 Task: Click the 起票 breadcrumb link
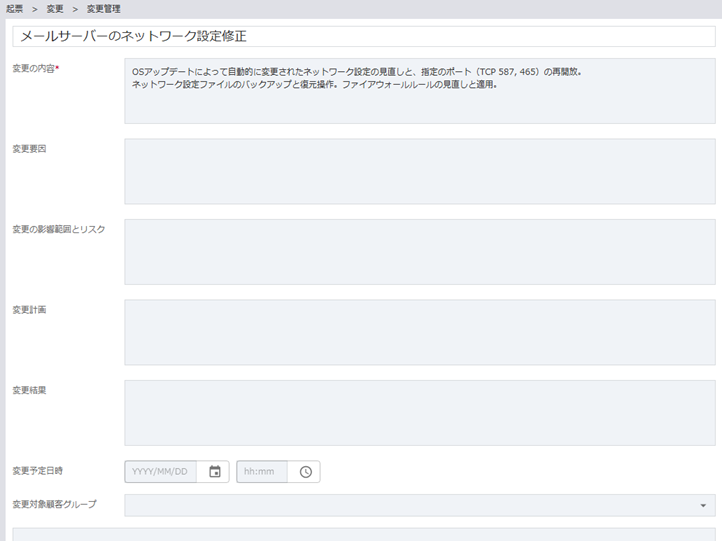coord(15,9)
